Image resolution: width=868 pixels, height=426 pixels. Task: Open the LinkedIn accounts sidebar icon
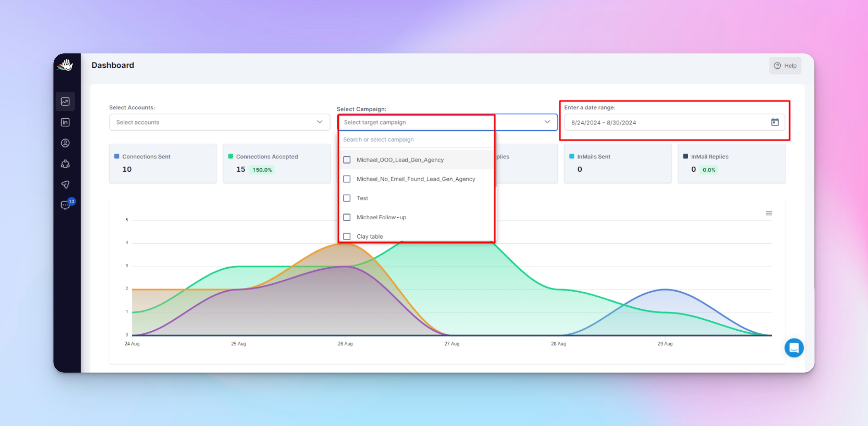[x=65, y=122]
